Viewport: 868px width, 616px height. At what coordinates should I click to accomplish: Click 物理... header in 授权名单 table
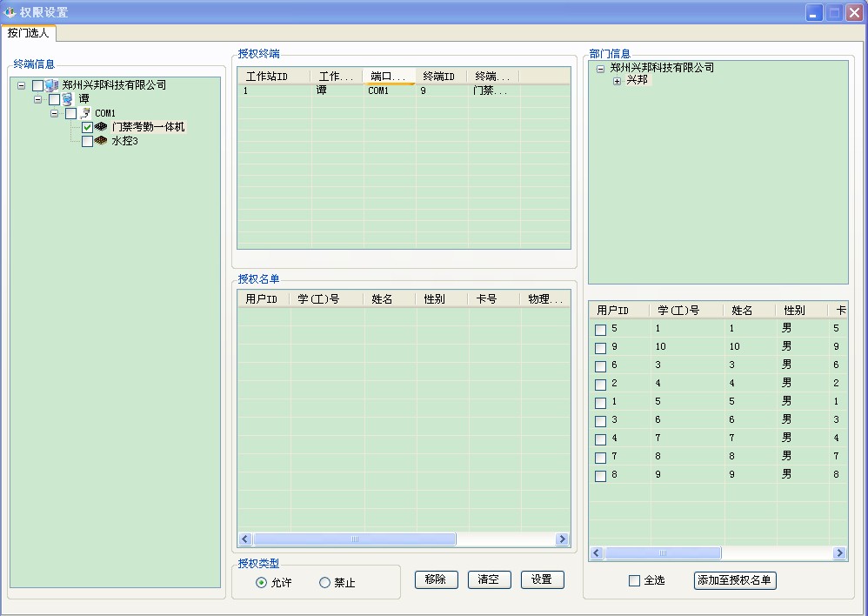(x=544, y=299)
